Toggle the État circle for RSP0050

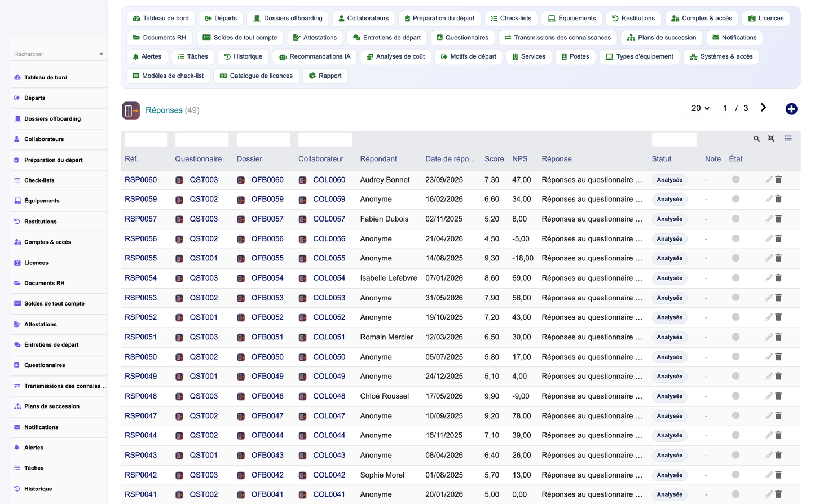click(735, 356)
